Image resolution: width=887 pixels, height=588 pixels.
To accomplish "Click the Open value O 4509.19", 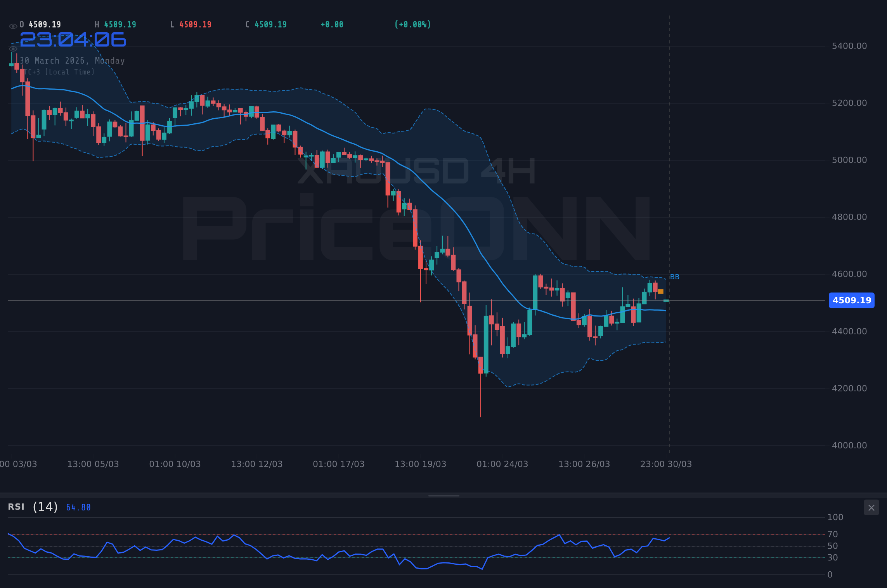I will click(x=40, y=24).
